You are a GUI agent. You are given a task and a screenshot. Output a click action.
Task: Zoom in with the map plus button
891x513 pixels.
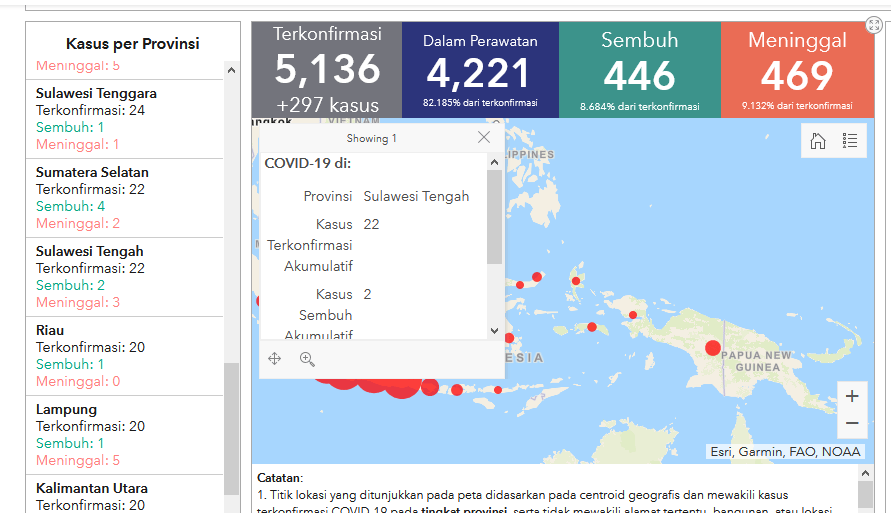(852, 396)
